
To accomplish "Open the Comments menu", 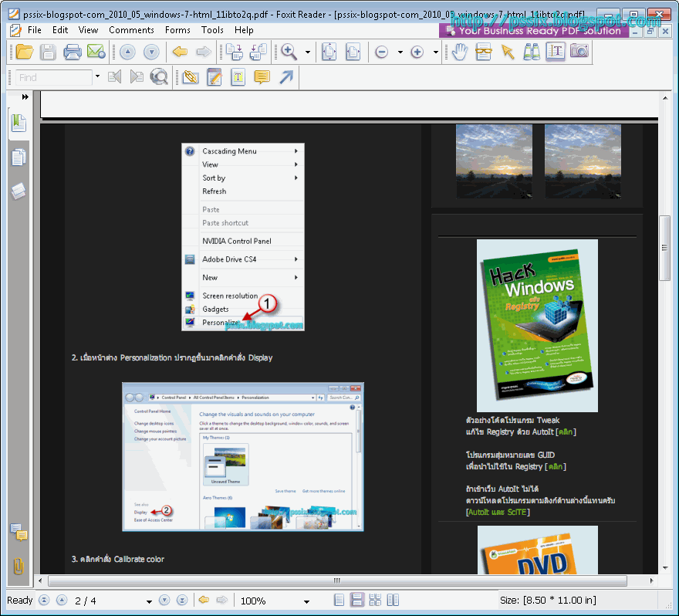I will 131,30.
